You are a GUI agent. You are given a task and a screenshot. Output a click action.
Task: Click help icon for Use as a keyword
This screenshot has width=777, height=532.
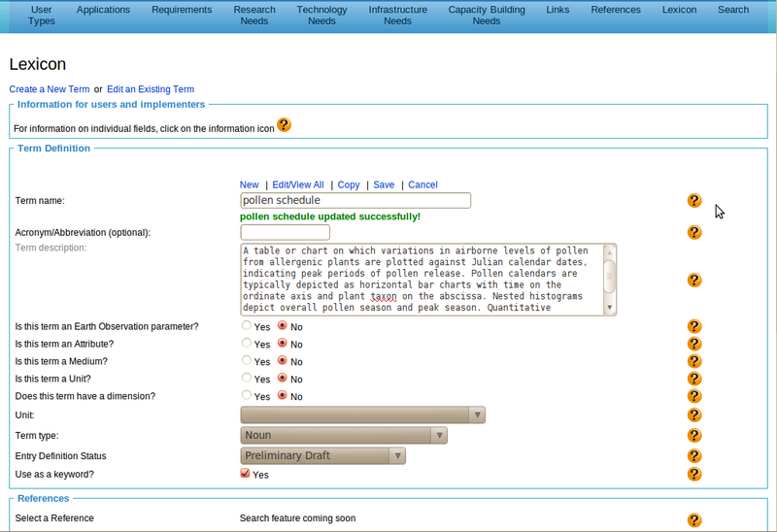click(x=693, y=474)
